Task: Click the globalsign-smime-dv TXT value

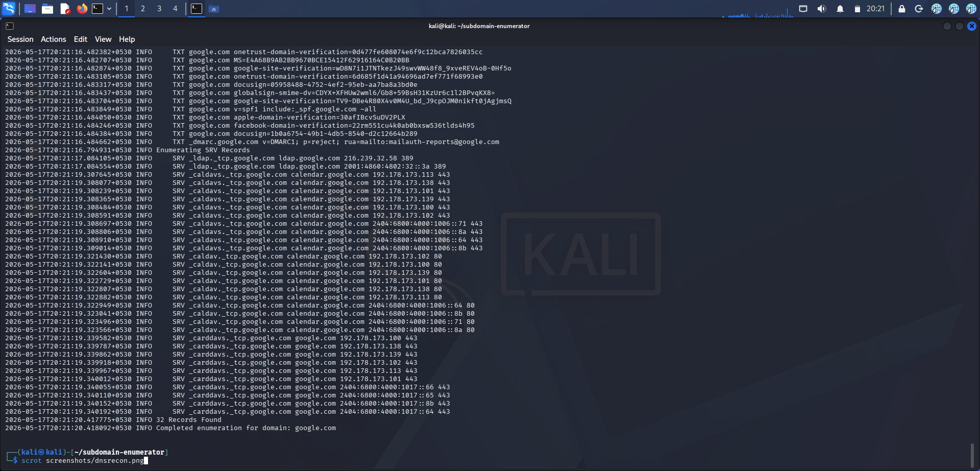Action: (x=364, y=93)
